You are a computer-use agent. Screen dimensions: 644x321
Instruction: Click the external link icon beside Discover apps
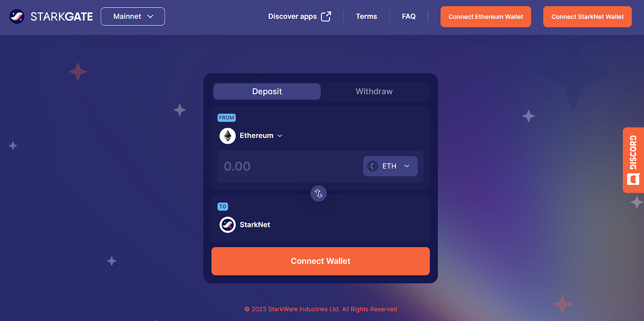point(326,16)
